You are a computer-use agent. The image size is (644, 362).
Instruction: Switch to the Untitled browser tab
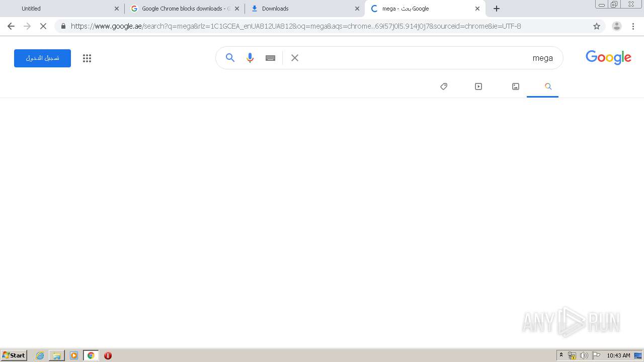pyautogui.click(x=63, y=9)
